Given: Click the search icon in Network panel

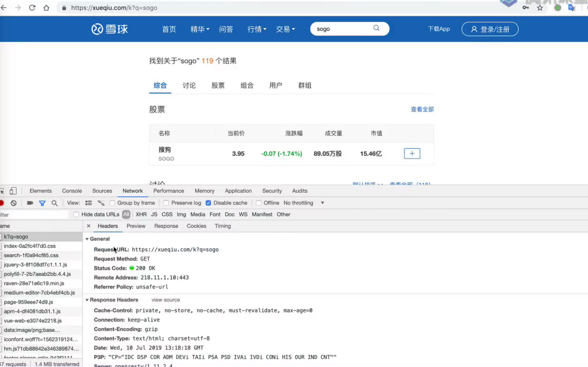Looking at the screenshot, I should click(x=54, y=203).
